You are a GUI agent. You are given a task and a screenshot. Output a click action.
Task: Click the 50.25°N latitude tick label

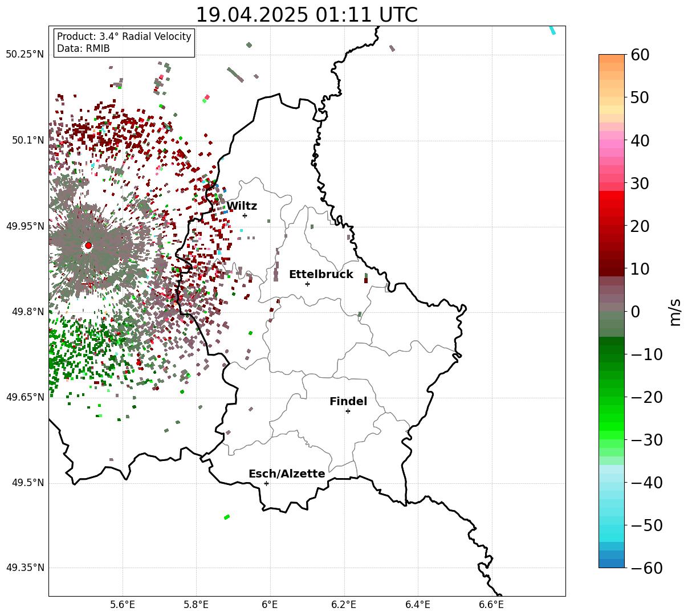click(25, 55)
